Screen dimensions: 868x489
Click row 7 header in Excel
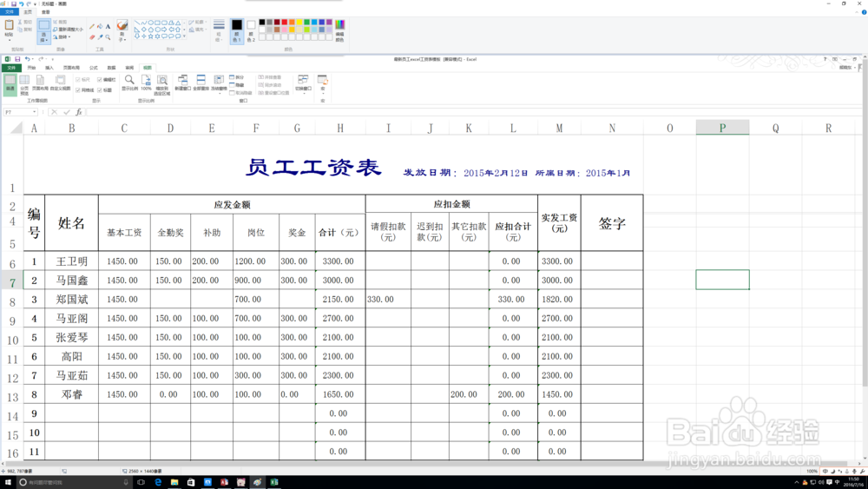[x=12, y=282]
